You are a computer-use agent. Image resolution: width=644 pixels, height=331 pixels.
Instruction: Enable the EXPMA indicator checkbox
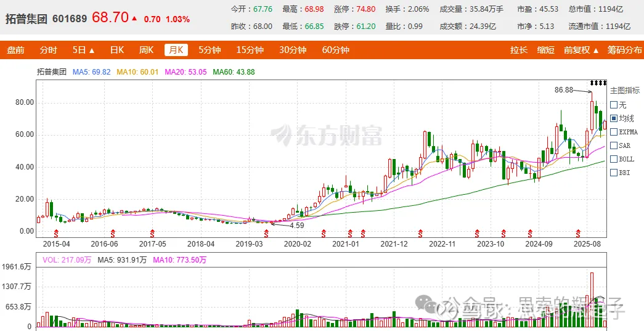point(614,132)
